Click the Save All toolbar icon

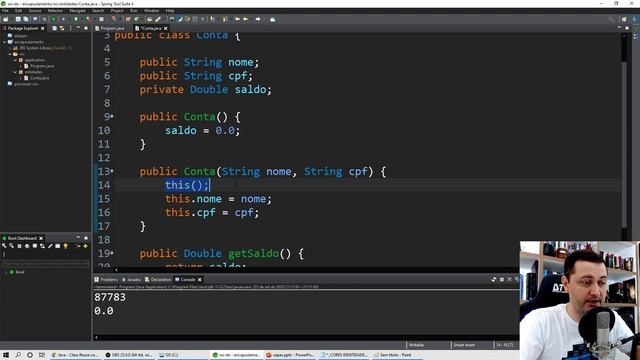click(x=26, y=19)
